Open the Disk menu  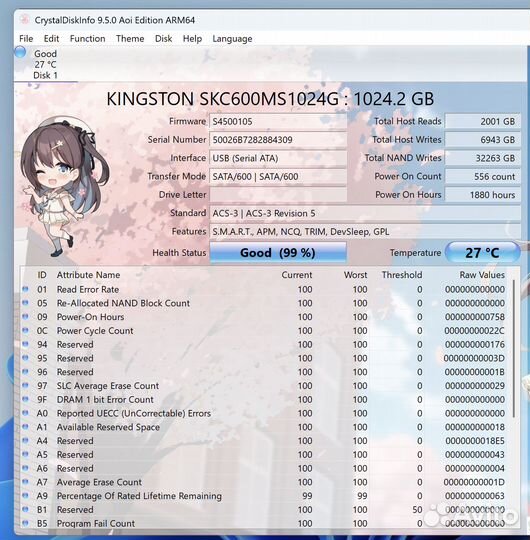coord(163,39)
